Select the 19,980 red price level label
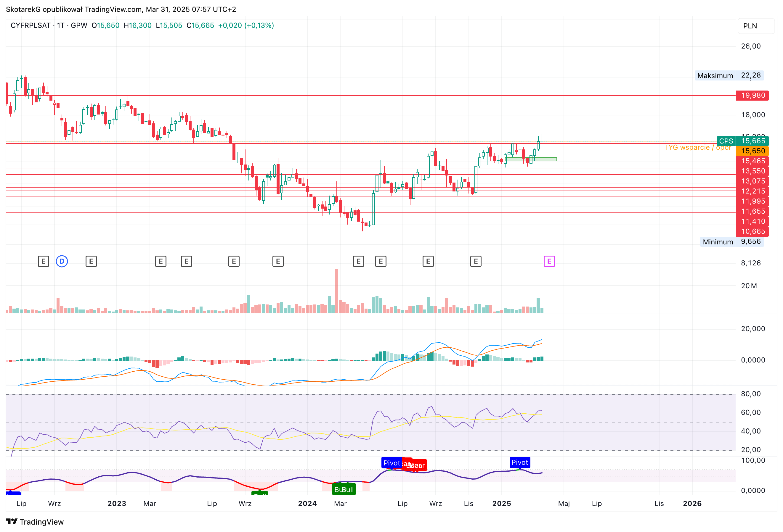Image resolution: width=783 pixels, height=532 pixels. point(753,95)
